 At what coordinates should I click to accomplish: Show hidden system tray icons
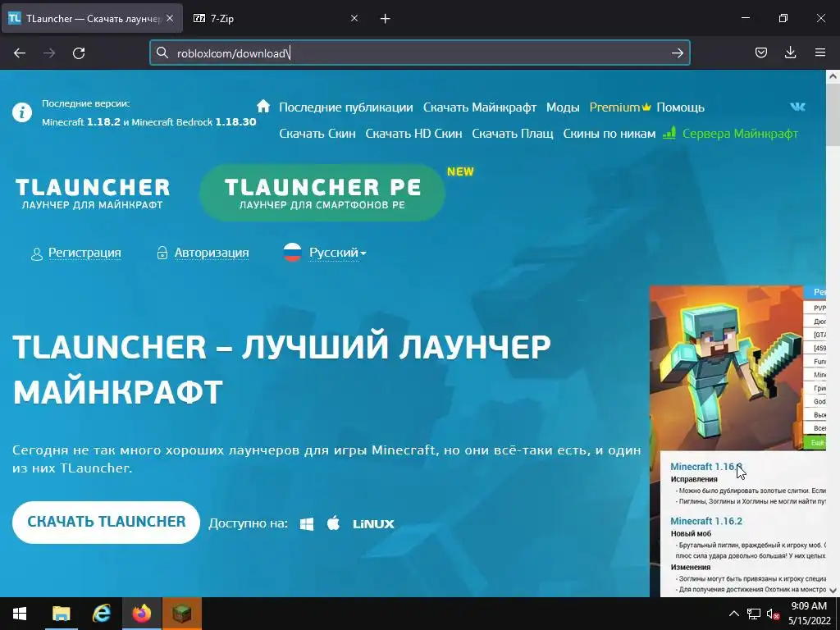coord(734,614)
